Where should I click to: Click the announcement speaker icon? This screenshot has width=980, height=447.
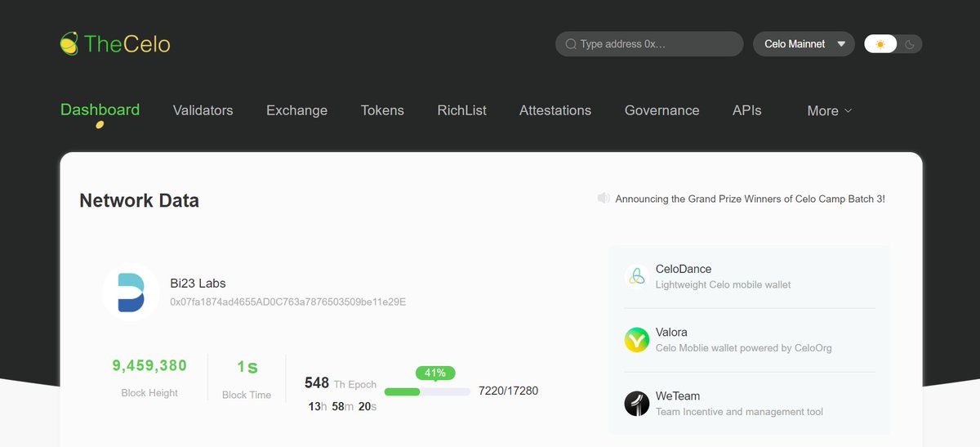pyautogui.click(x=604, y=198)
